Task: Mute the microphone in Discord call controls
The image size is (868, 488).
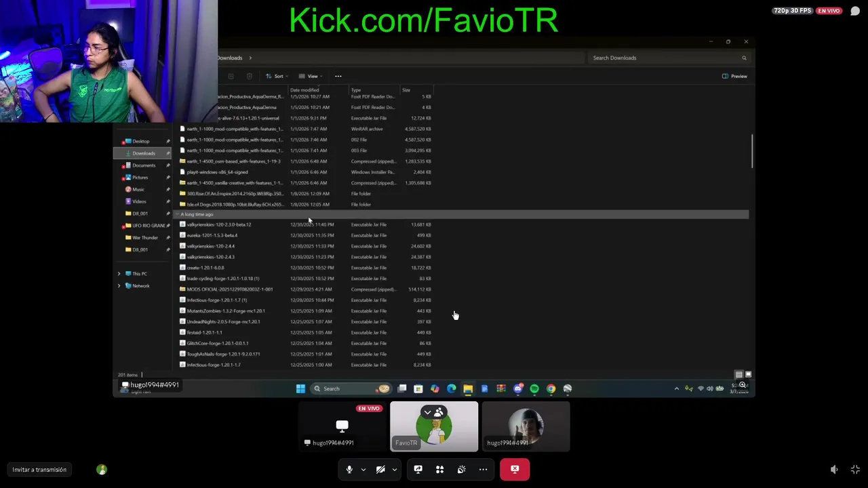Action: coord(349,469)
